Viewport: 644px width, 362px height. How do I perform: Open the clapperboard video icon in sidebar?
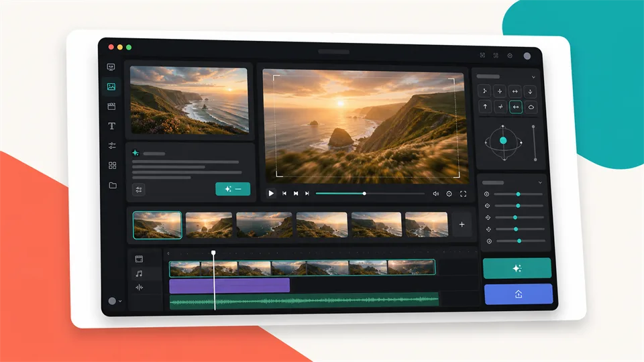click(x=111, y=107)
